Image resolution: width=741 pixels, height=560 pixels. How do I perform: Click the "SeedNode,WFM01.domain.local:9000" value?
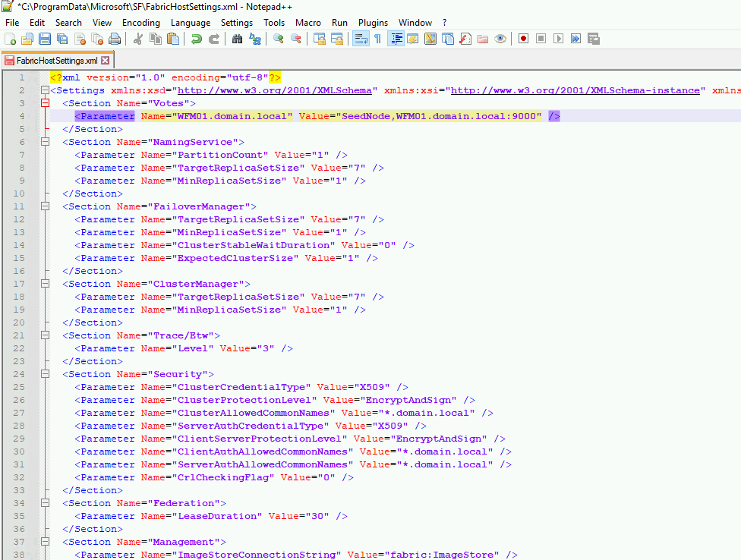click(439, 116)
